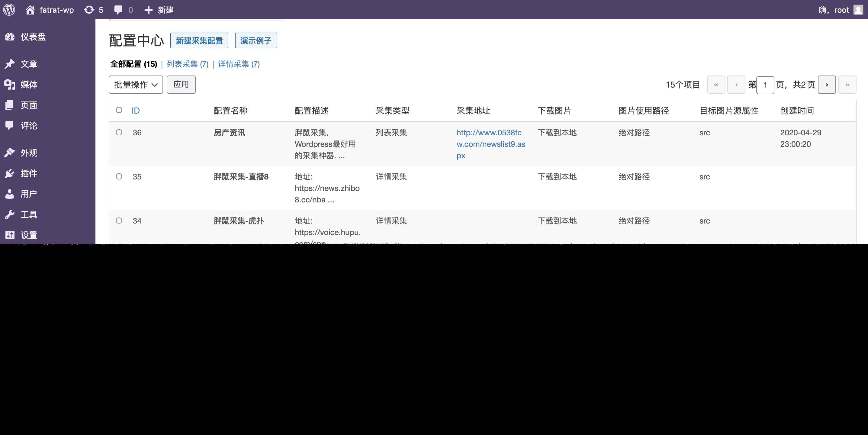The width and height of the screenshot is (868, 435).
Task: Click the page number input field
Action: [766, 85]
